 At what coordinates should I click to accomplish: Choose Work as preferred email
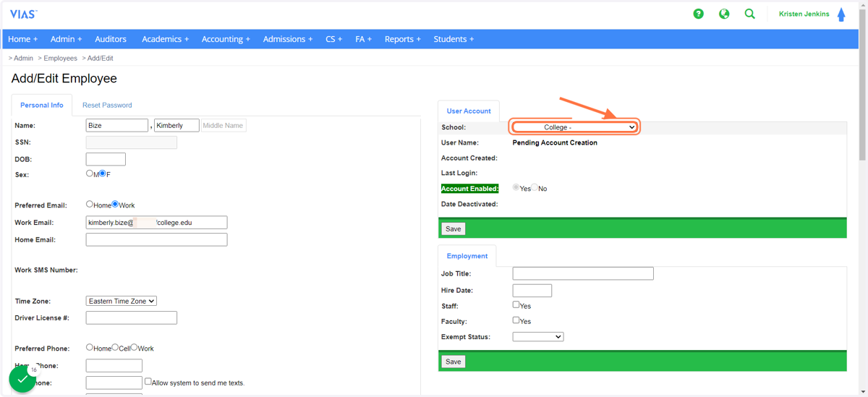(115, 205)
